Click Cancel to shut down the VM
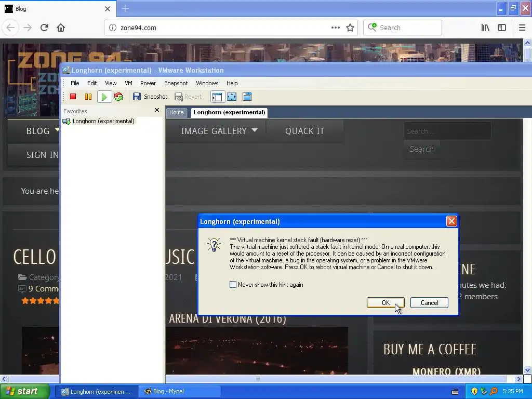Screen dimensions: 532x399 [429, 303]
